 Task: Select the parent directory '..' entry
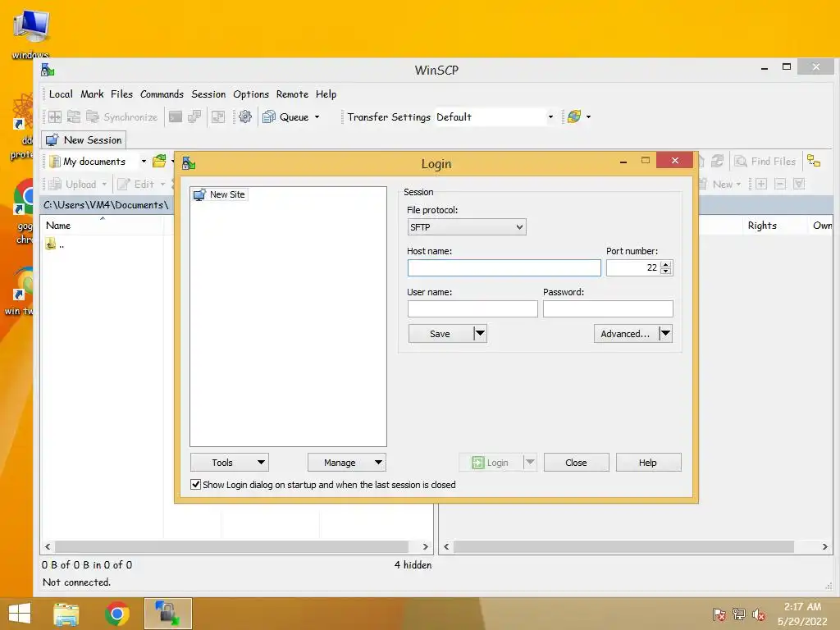55,244
